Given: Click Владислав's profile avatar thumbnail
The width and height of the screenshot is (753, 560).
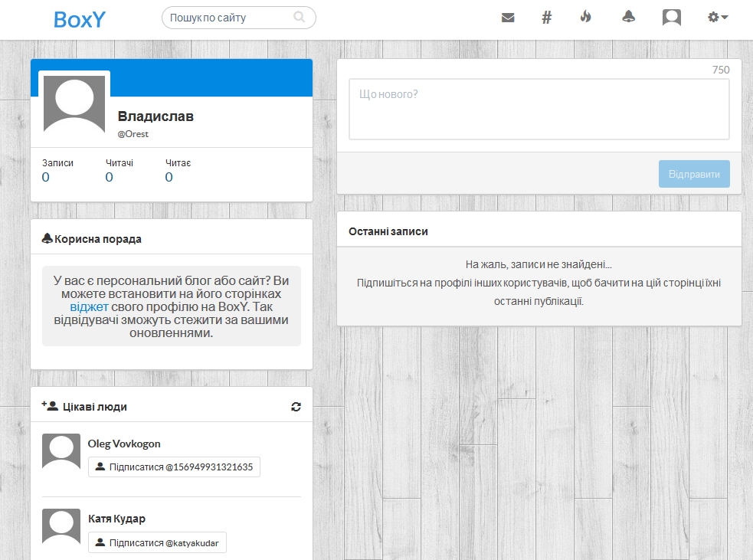Looking at the screenshot, I should tap(74, 103).
